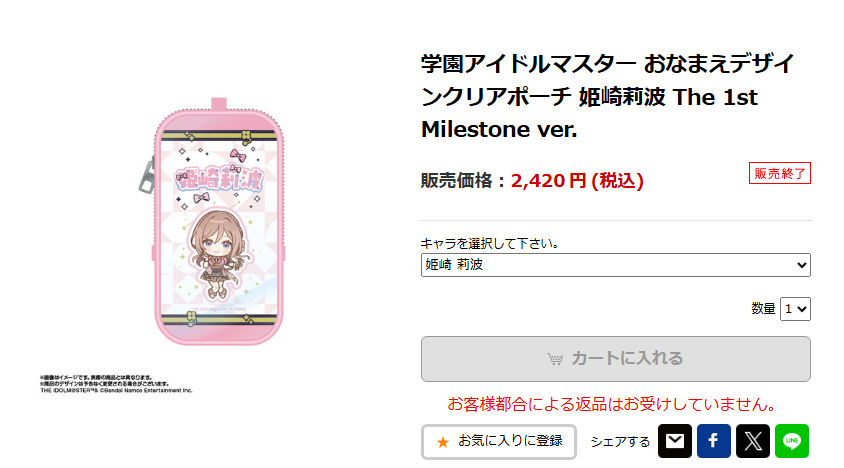Click the お気に入りに登録 button label
The height and width of the screenshot is (468, 844).
(x=510, y=441)
